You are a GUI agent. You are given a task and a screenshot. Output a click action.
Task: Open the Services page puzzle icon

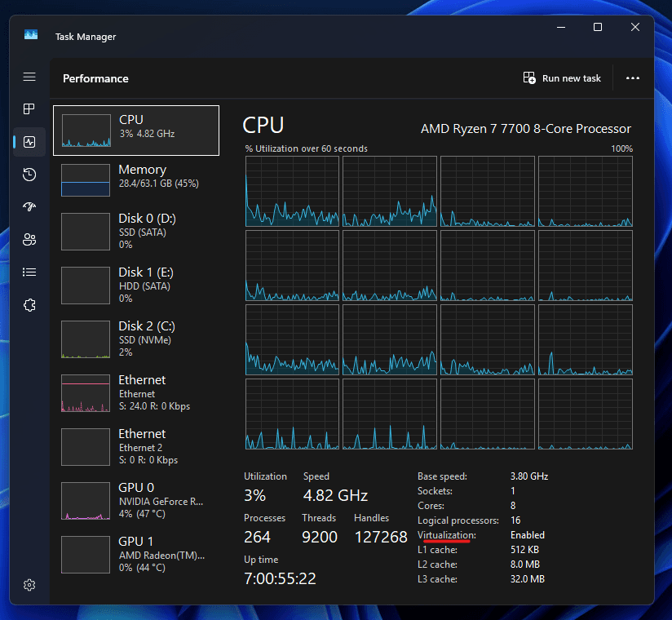29,305
